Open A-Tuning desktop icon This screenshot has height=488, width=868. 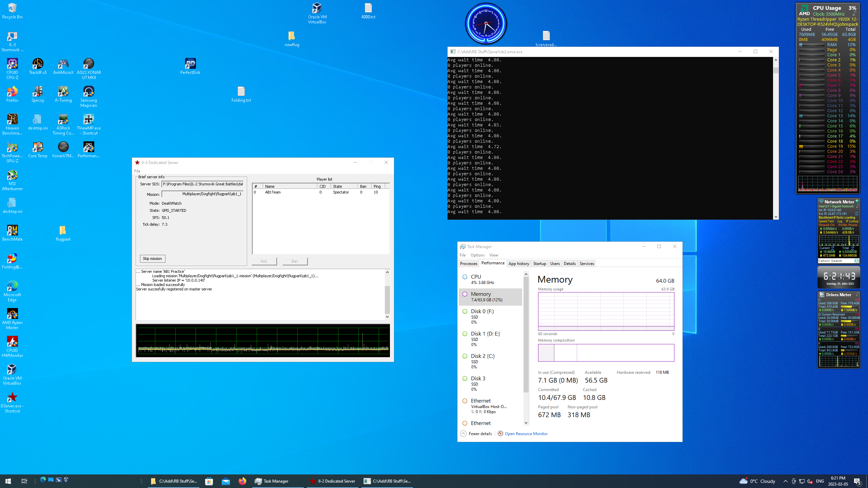[63, 94]
